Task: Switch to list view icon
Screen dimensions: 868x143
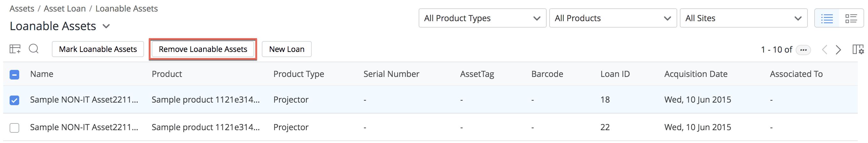Action: pos(827,18)
